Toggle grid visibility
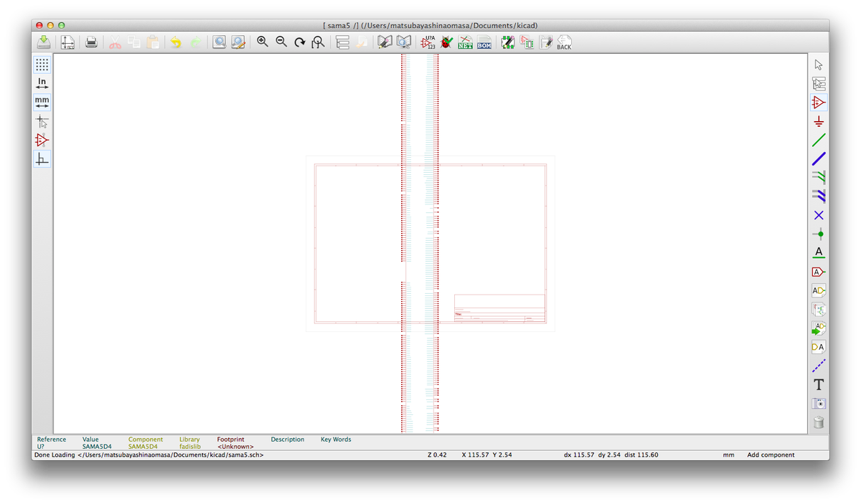The height and width of the screenshot is (504, 861). (42, 65)
